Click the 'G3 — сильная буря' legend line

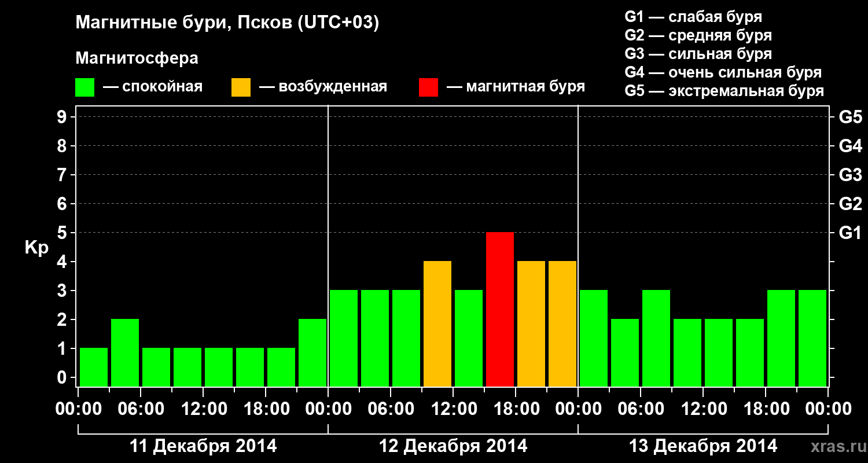click(x=698, y=54)
